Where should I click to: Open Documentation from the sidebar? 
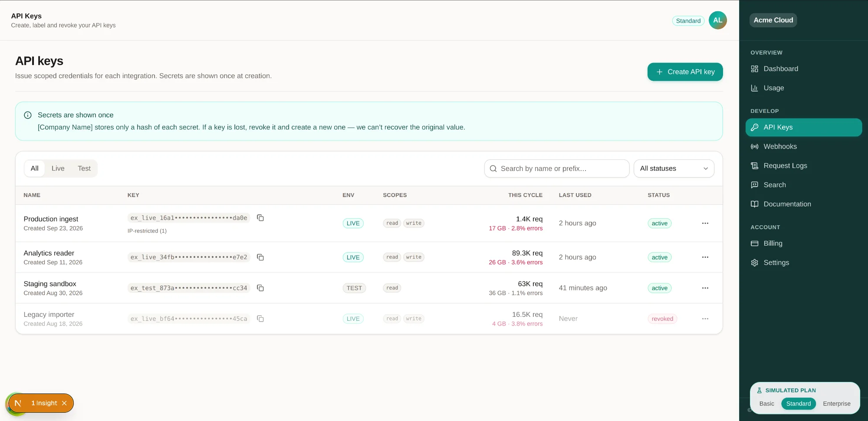click(x=803, y=204)
